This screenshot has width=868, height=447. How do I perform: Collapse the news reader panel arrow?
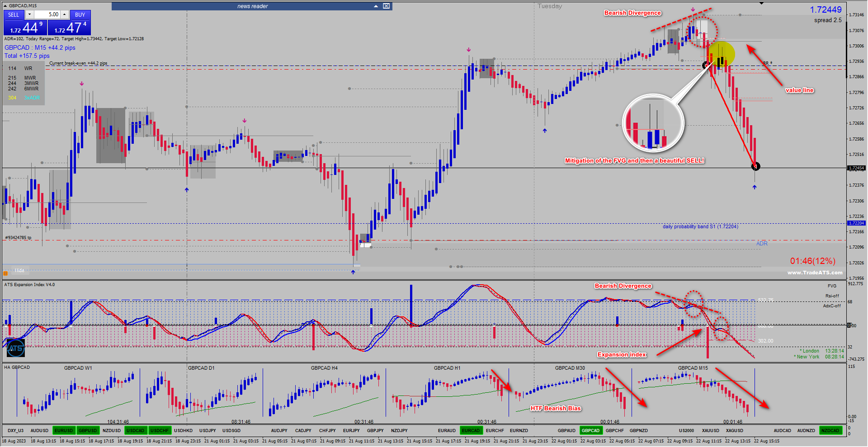tap(376, 6)
